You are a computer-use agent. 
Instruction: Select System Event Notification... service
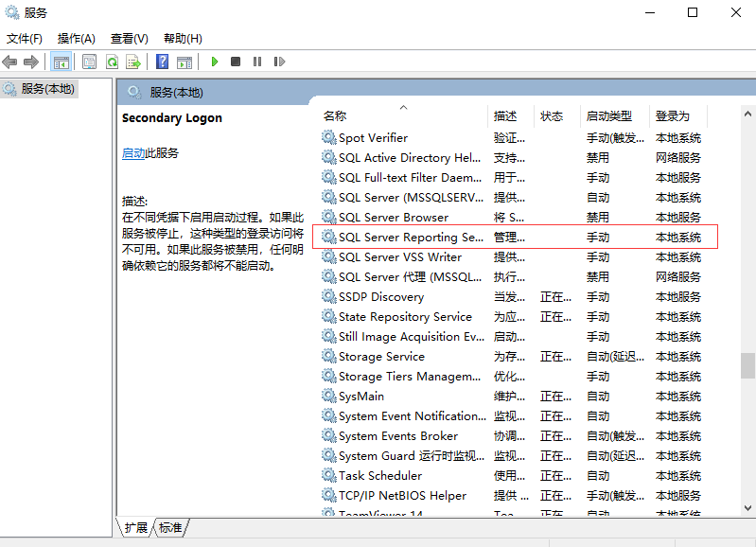[516, 415]
